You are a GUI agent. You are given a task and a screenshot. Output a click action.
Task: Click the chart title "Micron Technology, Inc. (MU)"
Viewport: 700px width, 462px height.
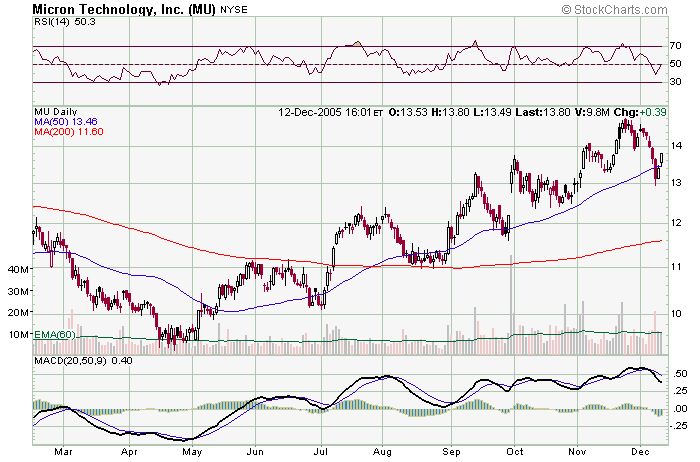[x=124, y=9]
